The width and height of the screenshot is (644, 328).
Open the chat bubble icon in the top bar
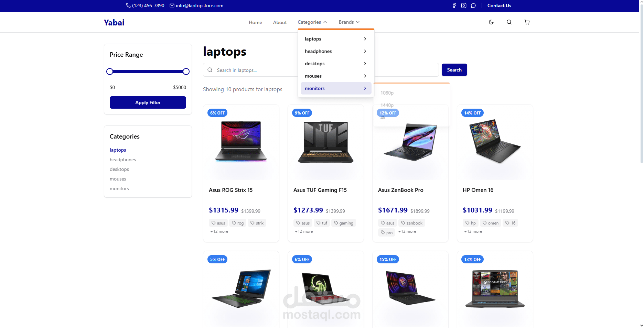[473, 6]
